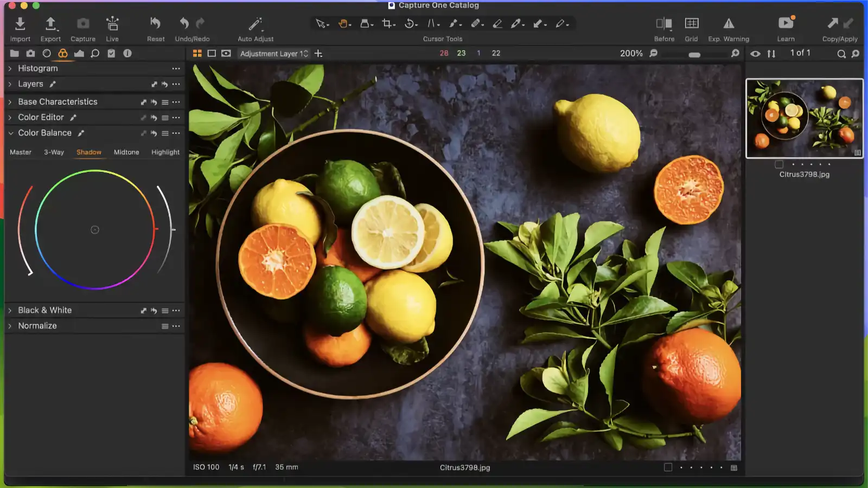Open the Adjustment Layer dropdown
The height and width of the screenshot is (488, 868).
274,53
